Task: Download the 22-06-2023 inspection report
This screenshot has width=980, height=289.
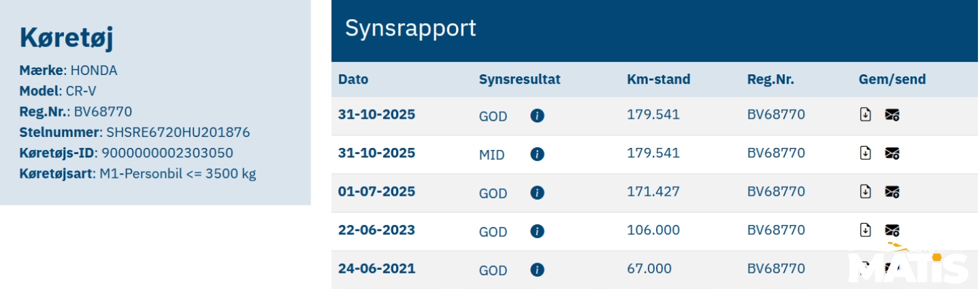Action: coord(865,230)
